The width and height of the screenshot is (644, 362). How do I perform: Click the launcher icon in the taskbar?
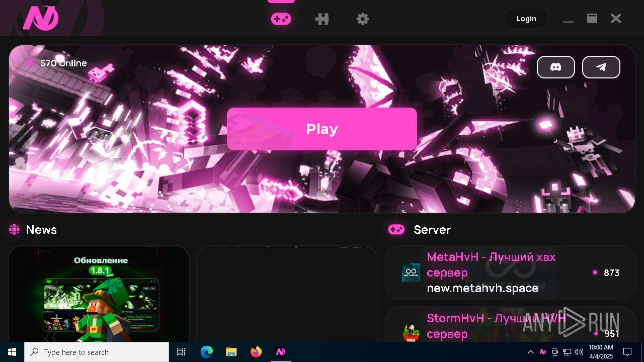coord(281,352)
